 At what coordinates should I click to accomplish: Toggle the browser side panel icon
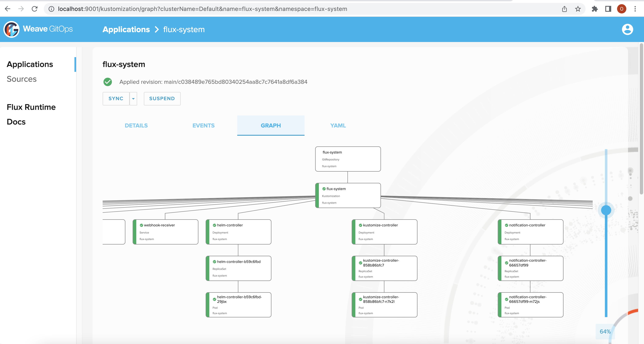[608, 9]
